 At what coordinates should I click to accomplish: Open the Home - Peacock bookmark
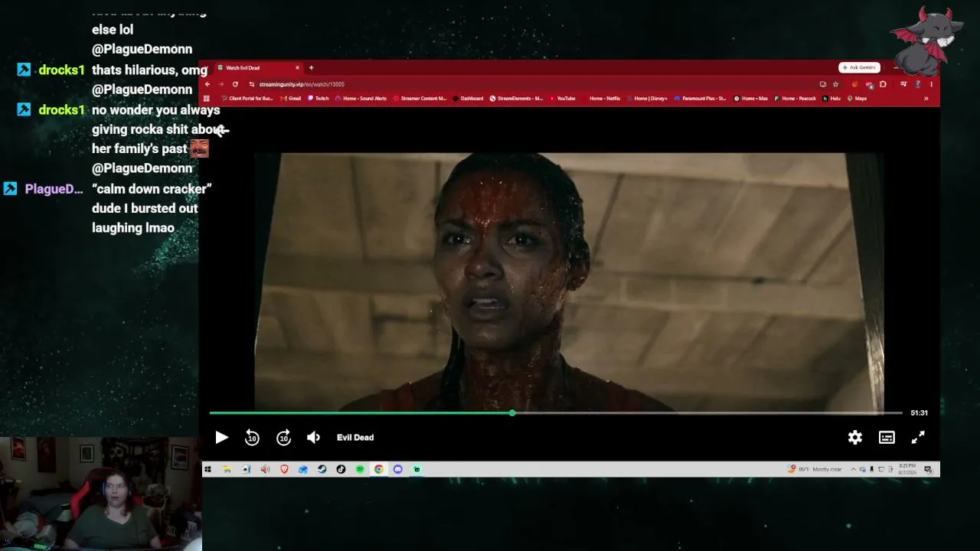pyautogui.click(x=795, y=99)
